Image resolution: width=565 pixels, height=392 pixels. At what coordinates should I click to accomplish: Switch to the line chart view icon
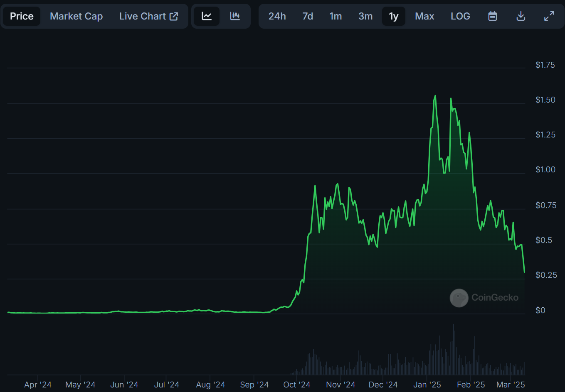click(x=207, y=16)
